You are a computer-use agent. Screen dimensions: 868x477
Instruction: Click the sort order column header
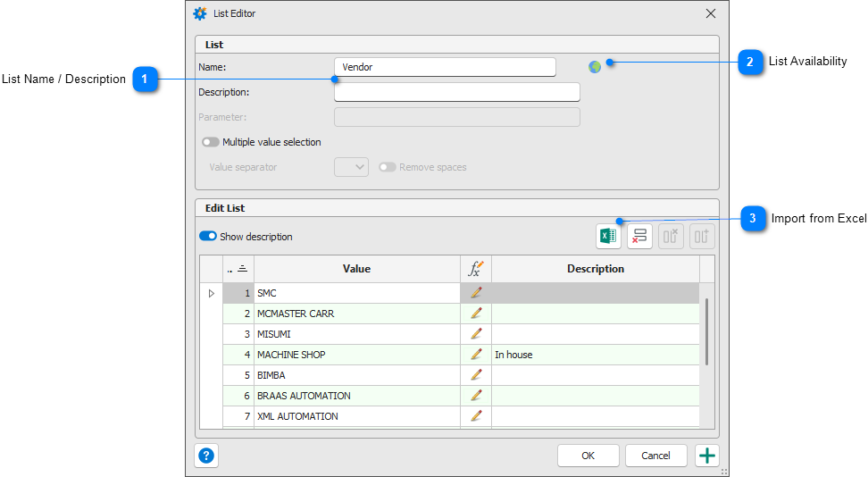click(x=238, y=269)
